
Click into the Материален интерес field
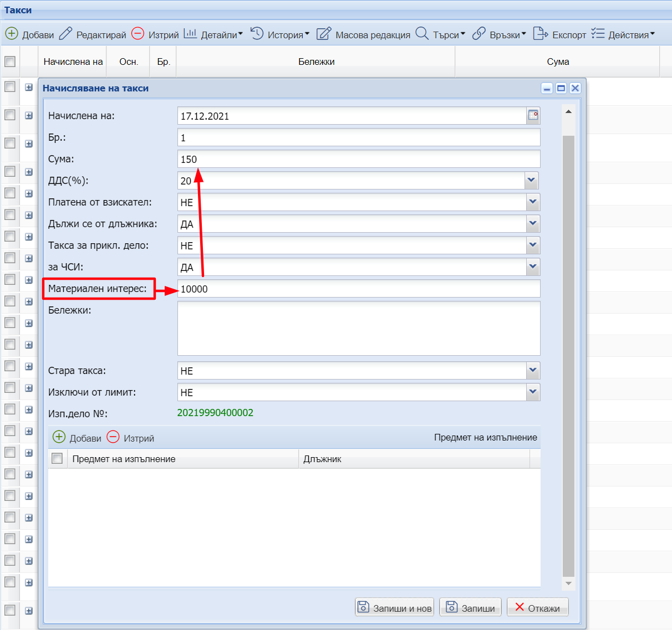[358, 289]
